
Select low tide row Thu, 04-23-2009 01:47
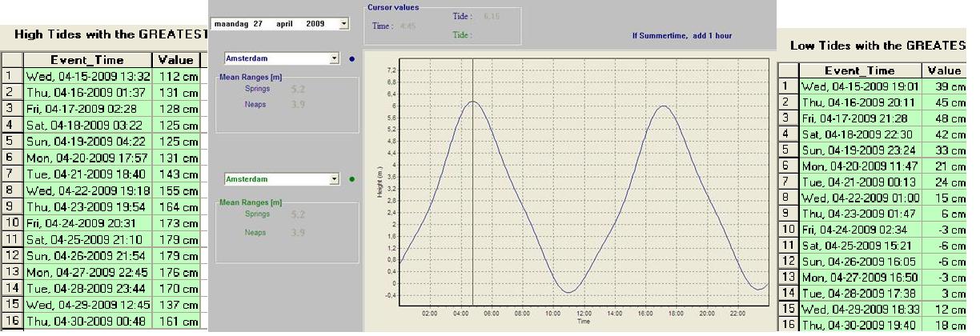860,214
